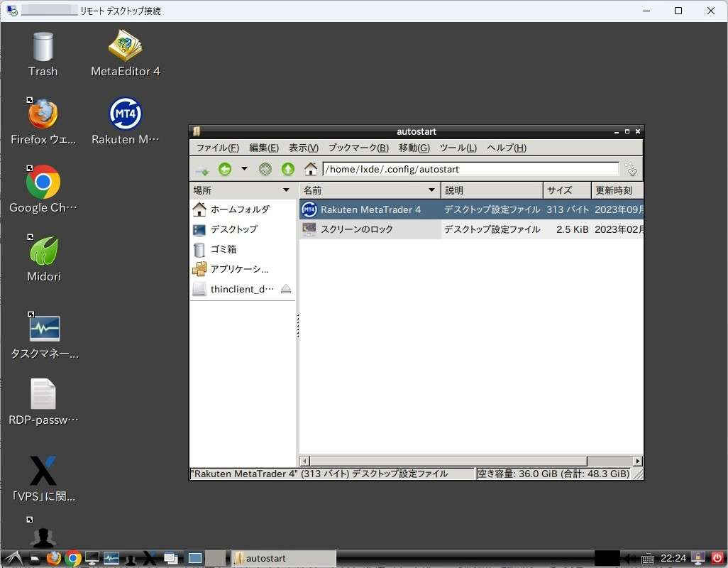
Task: Select ホームフォルダ in the side pane
Action: [x=243, y=209]
